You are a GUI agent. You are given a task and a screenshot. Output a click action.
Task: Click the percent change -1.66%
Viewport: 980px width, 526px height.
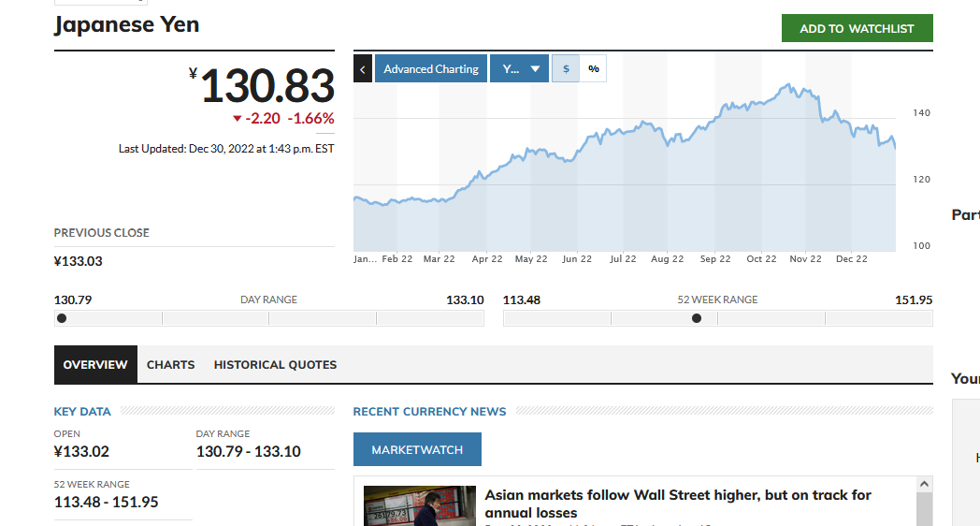click(x=310, y=118)
